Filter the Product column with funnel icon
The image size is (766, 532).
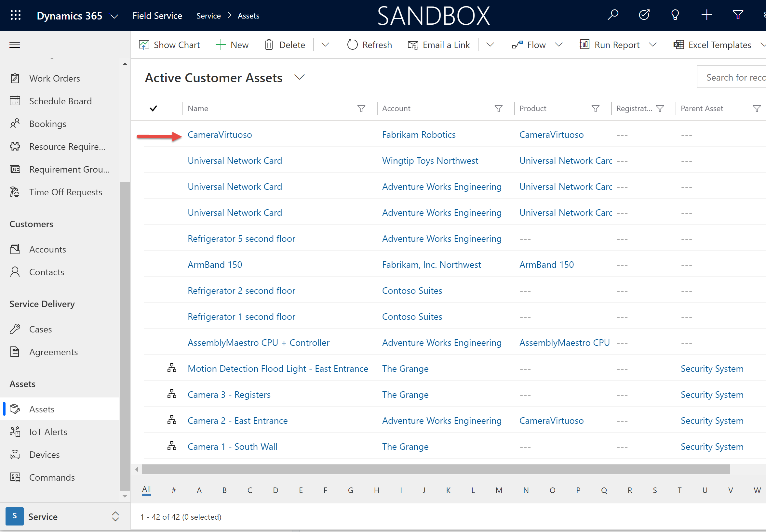click(595, 109)
